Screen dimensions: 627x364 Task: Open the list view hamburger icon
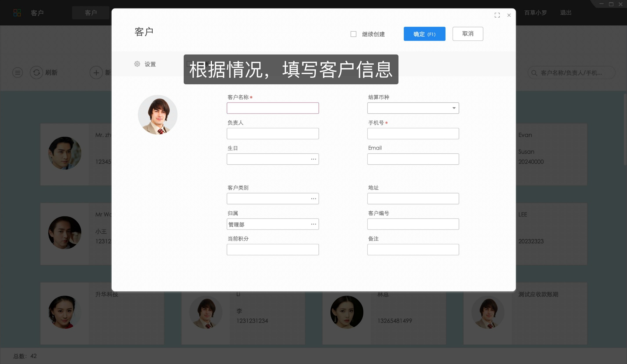point(17,72)
